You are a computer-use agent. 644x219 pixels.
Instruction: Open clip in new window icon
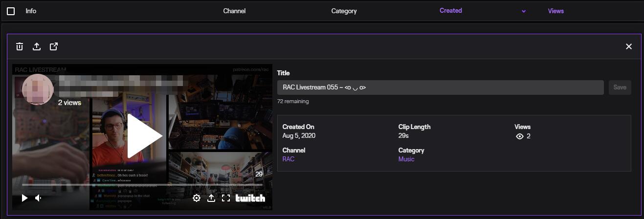(x=54, y=46)
